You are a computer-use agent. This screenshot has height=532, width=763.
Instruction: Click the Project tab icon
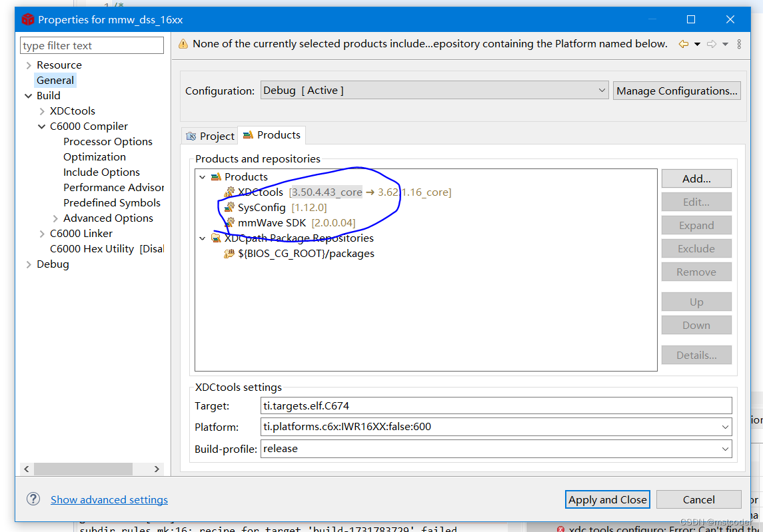click(x=191, y=136)
